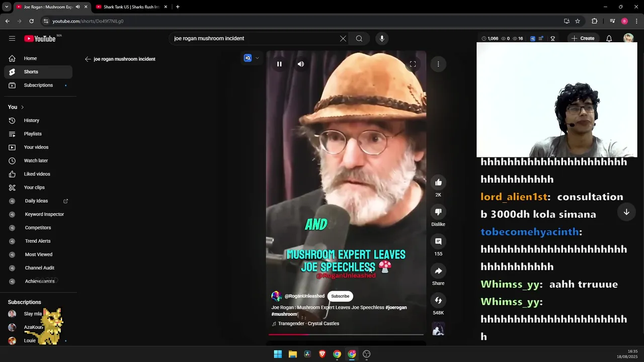Toggle the YouTube hamburger guide menu

click(12, 38)
